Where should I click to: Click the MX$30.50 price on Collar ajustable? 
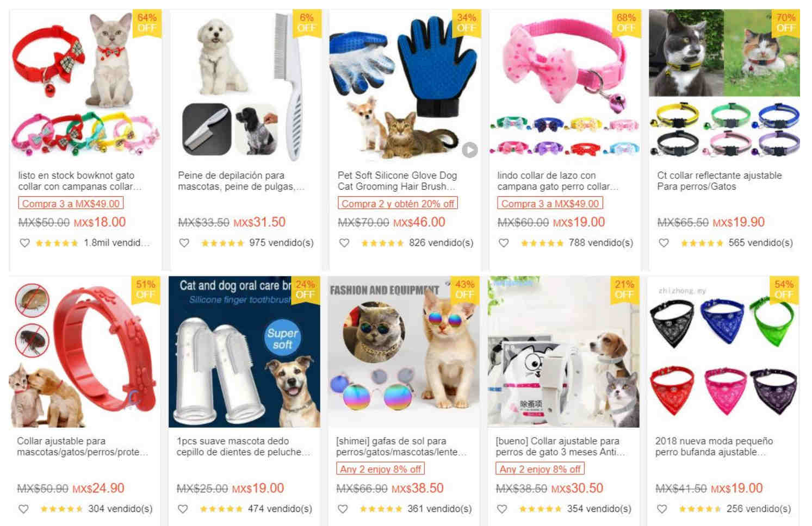click(577, 488)
